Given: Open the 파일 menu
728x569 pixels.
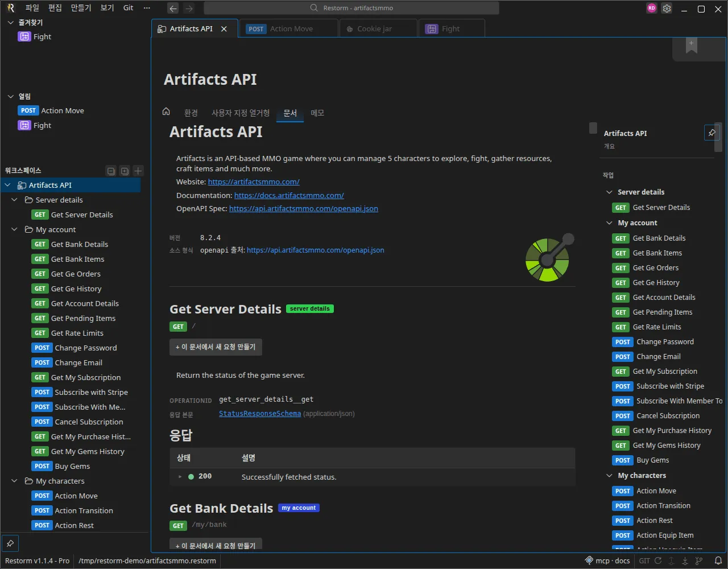Looking at the screenshot, I should pyautogui.click(x=32, y=8).
